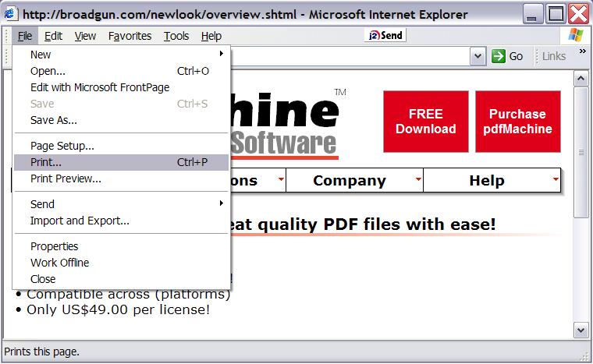The width and height of the screenshot is (593, 364).
Task: Open the Edit menu
Action: [53, 36]
